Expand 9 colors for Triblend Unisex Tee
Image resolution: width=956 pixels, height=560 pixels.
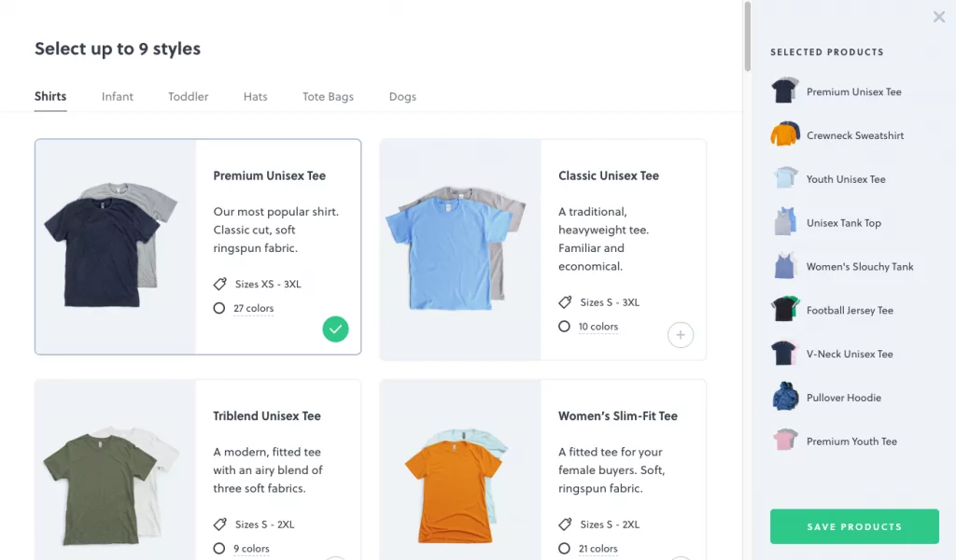coord(251,550)
